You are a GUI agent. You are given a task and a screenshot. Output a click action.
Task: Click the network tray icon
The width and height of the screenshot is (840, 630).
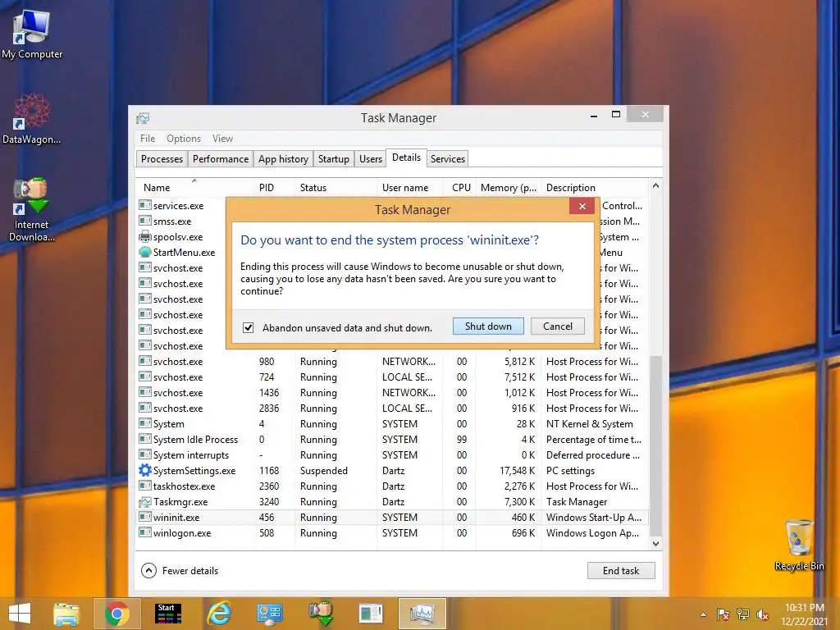(x=743, y=614)
